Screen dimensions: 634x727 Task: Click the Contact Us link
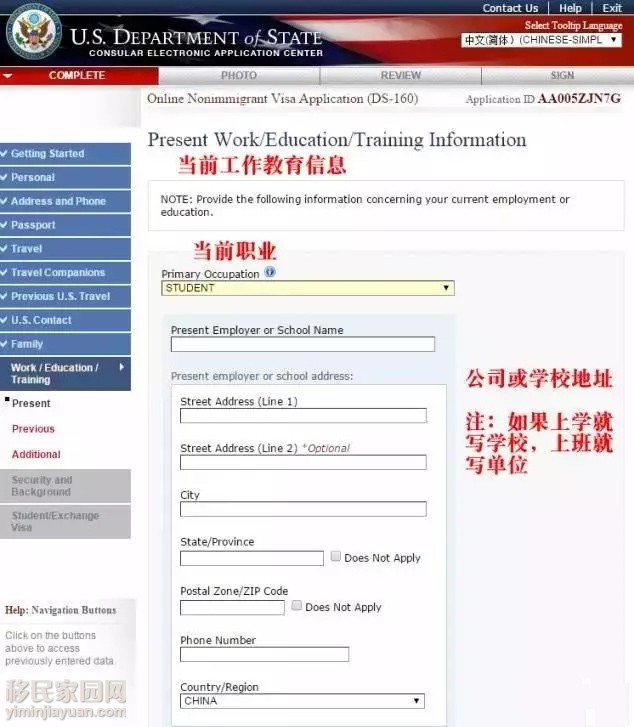[x=510, y=8]
